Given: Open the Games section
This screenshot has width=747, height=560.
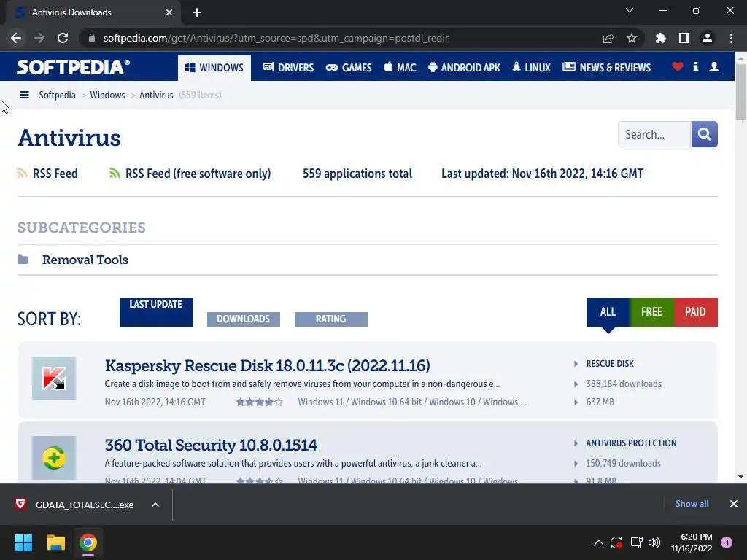Looking at the screenshot, I should point(349,68).
